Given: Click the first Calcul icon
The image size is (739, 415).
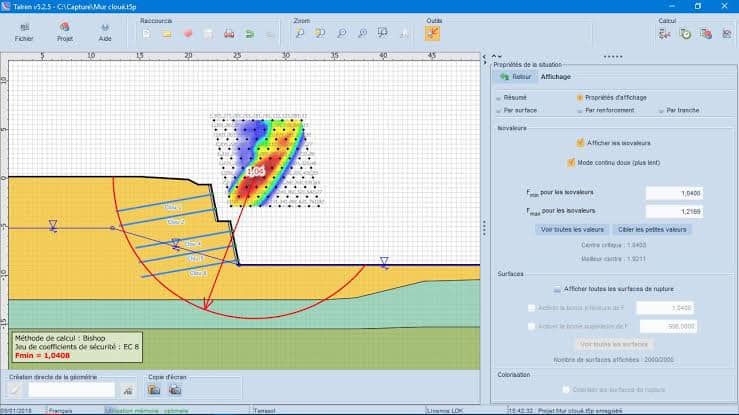Looking at the screenshot, I should 665,34.
